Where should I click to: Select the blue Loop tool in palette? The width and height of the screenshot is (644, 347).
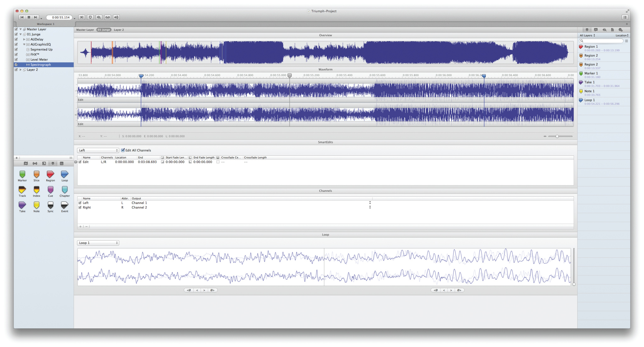[x=64, y=174]
